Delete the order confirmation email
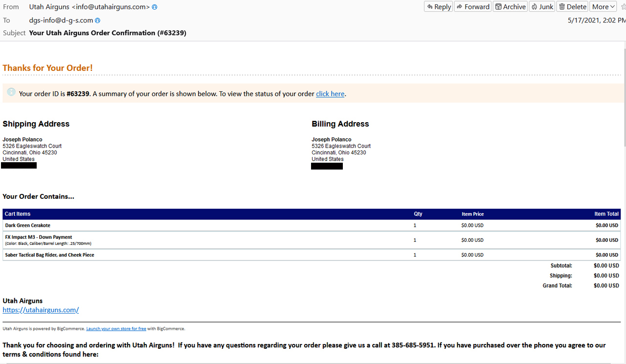626x364 pixels. 572,6
